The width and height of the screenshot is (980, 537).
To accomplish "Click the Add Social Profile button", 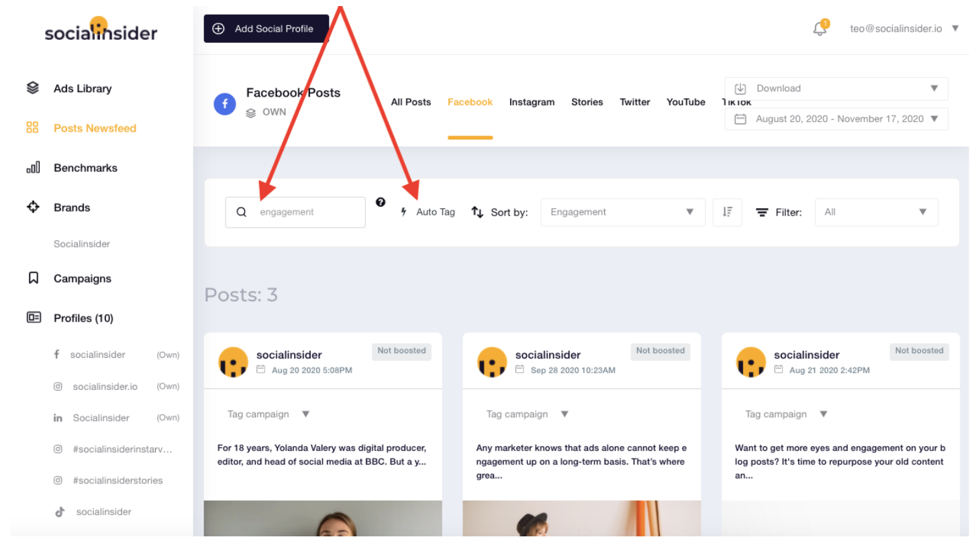I will (266, 29).
